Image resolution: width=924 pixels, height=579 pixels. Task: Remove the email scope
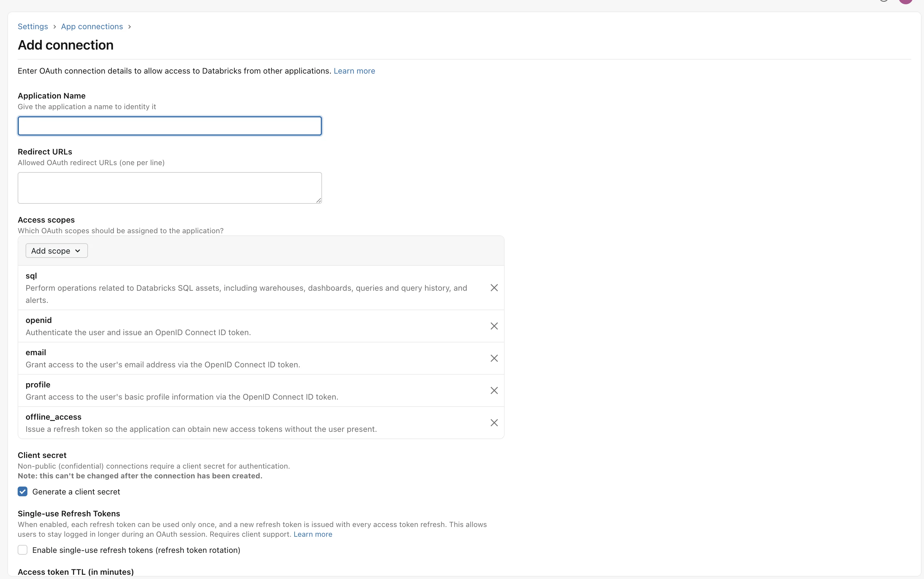tap(494, 358)
